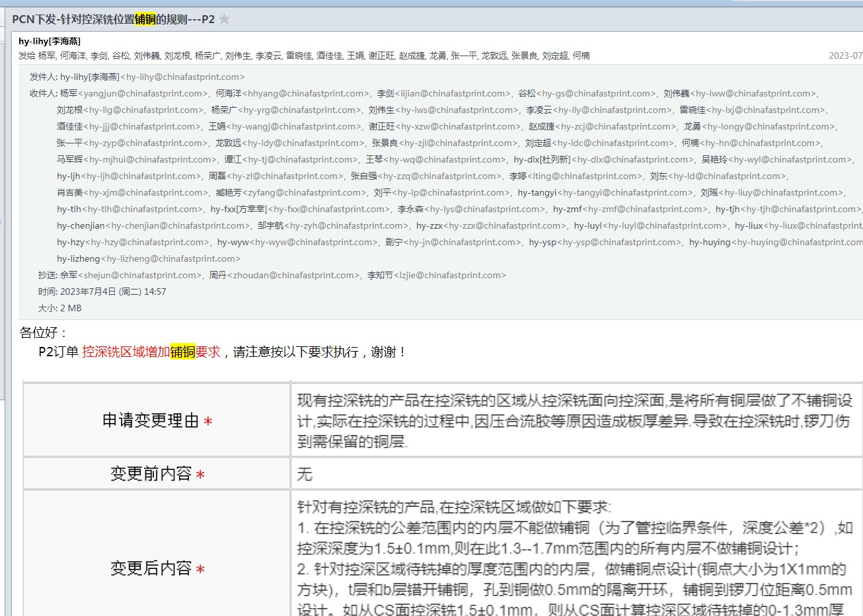Click the sent time 2023年7月4日 14:57
The width and height of the screenshot is (863, 616).
(x=113, y=291)
